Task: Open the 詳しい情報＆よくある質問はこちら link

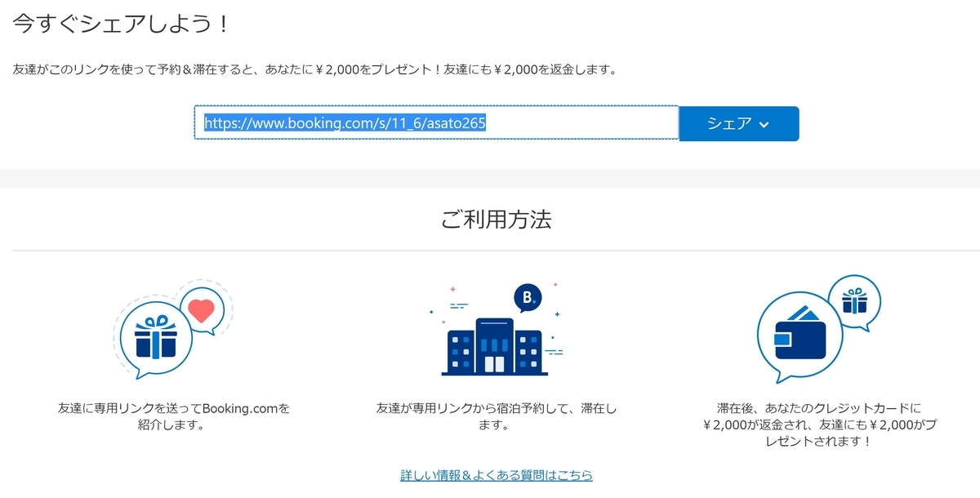Action: (x=496, y=474)
